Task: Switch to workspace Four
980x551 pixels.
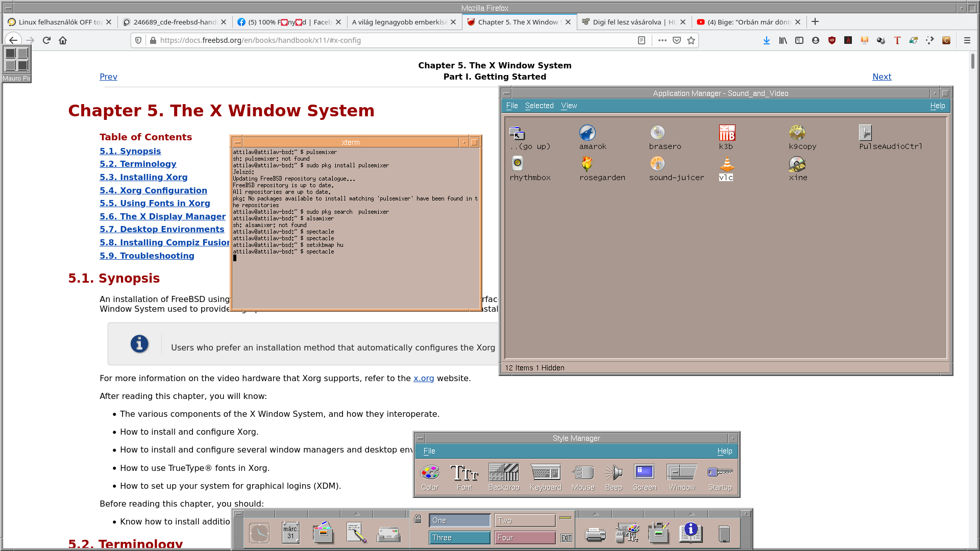Action: [525, 538]
